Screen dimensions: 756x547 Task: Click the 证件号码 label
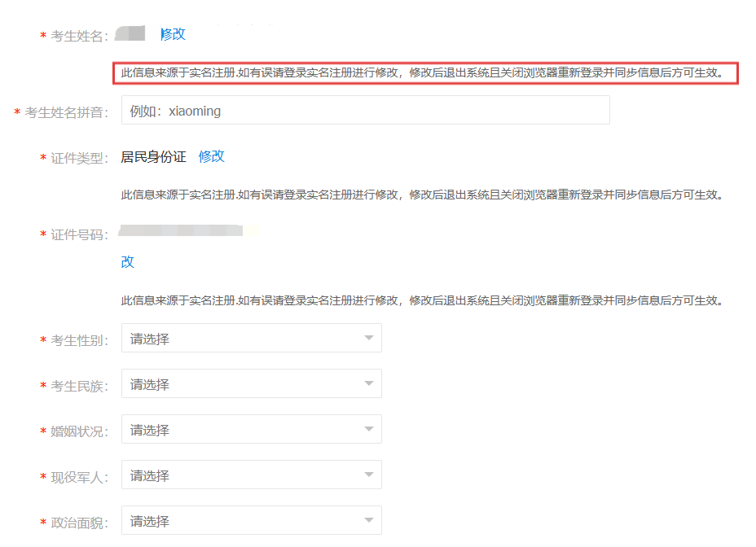80,234
